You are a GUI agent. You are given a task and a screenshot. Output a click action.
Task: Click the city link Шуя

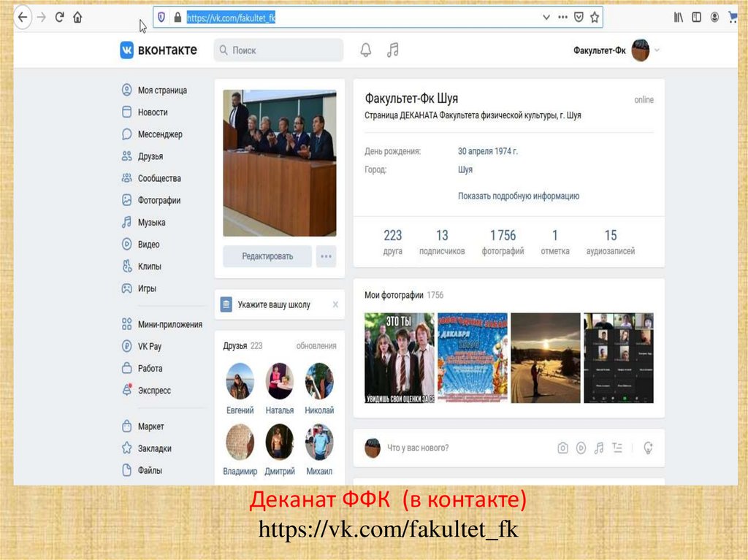(x=465, y=170)
